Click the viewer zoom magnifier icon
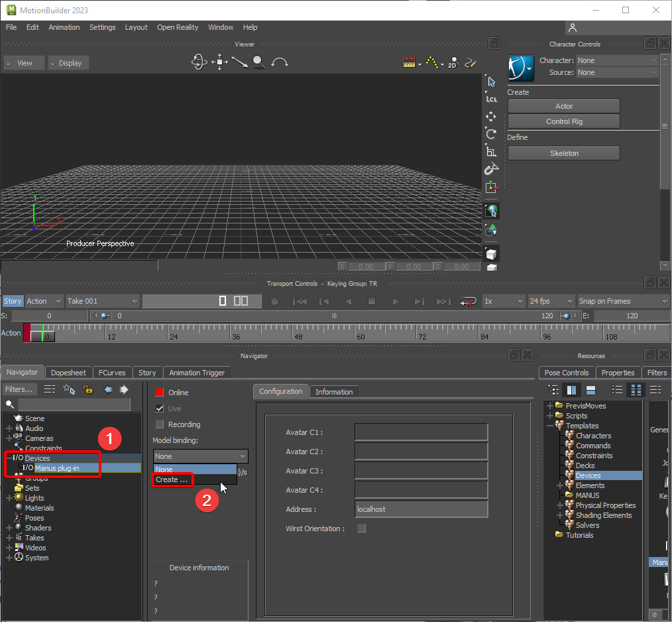672x622 pixels. (x=259, y=62)
